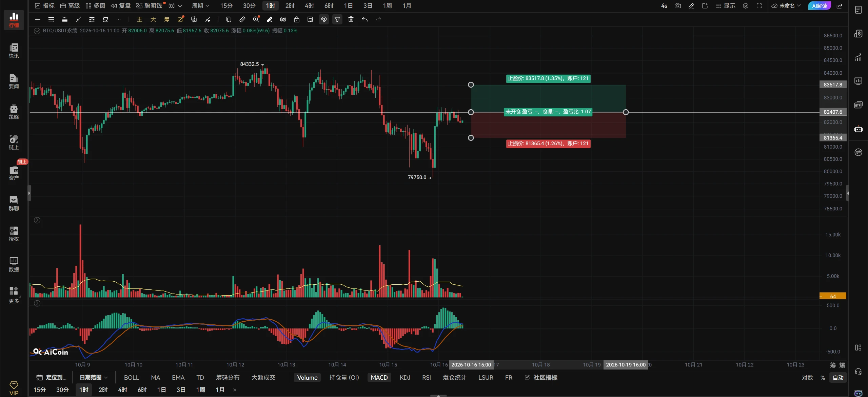Toggle the Volume indicator

pyautogui.click(x=307, y=378)
